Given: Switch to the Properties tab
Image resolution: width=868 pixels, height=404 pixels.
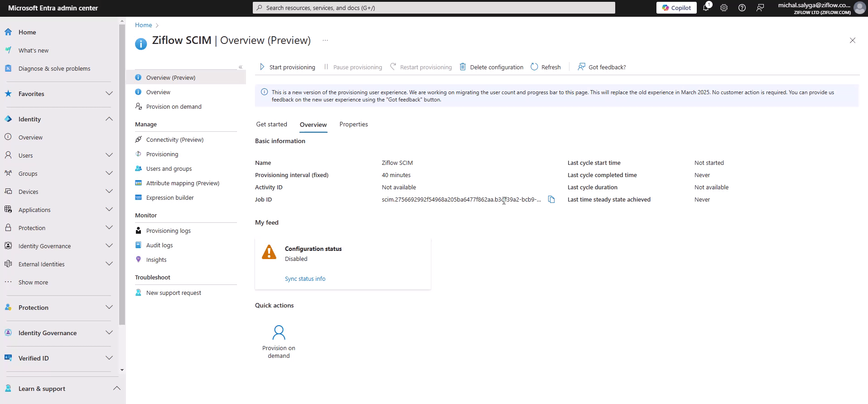Looking at the screenshot, I should point(353,125).
